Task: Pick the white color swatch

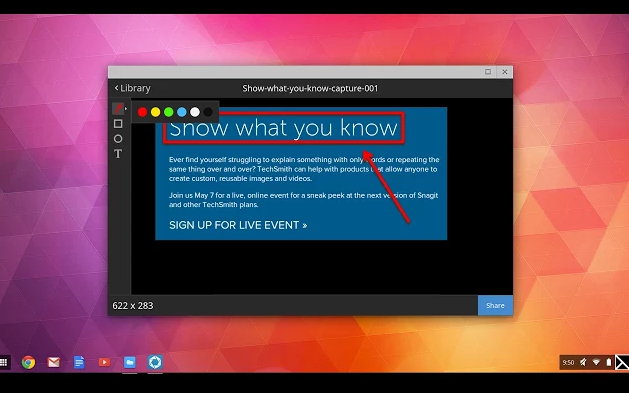Action: 195,112
